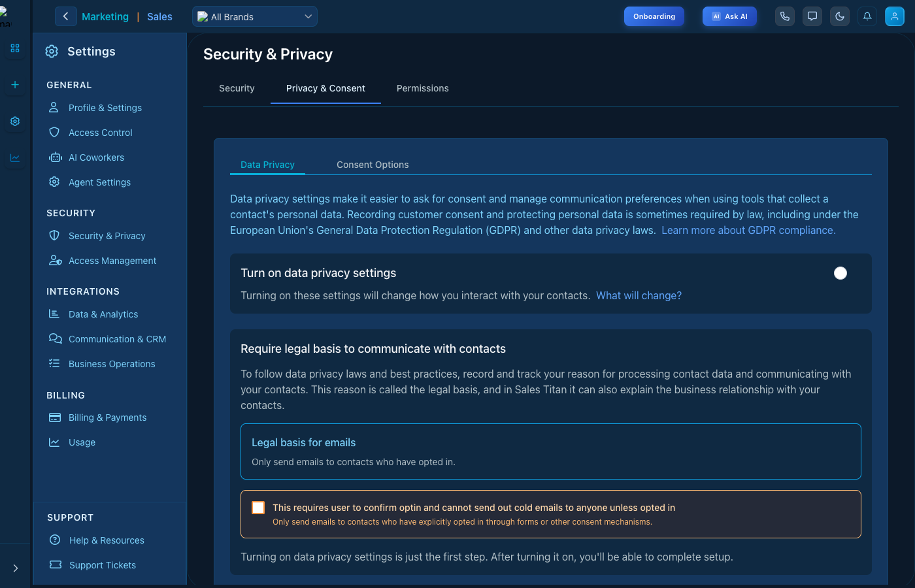Expand the left rail with bottom chevron
Screen dimensions: 915x588
coord(15,568)
